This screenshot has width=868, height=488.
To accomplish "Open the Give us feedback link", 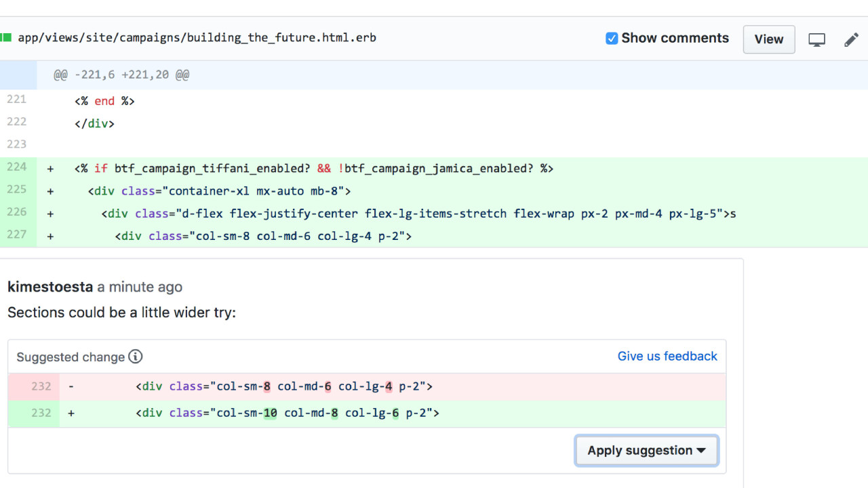I will [667, 357].
